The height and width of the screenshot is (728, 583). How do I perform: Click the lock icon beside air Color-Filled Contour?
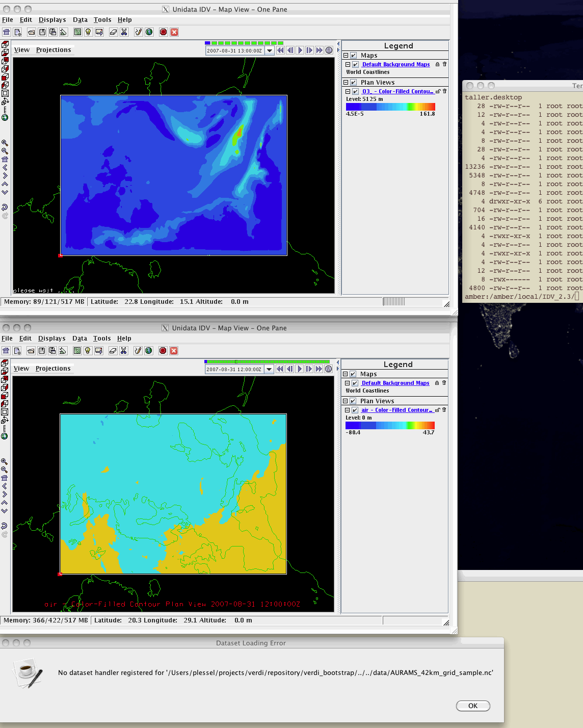click(x=437, y=410)
